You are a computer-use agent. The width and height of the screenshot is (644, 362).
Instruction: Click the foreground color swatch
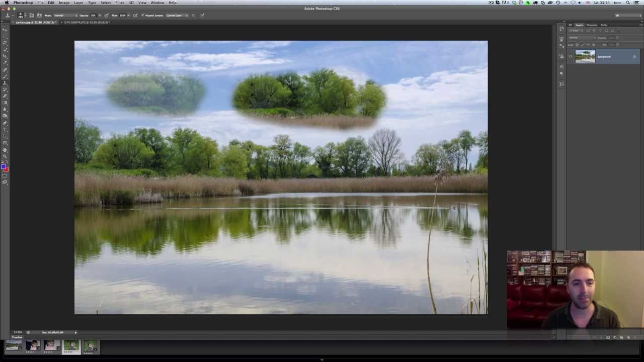click(4, 166)
